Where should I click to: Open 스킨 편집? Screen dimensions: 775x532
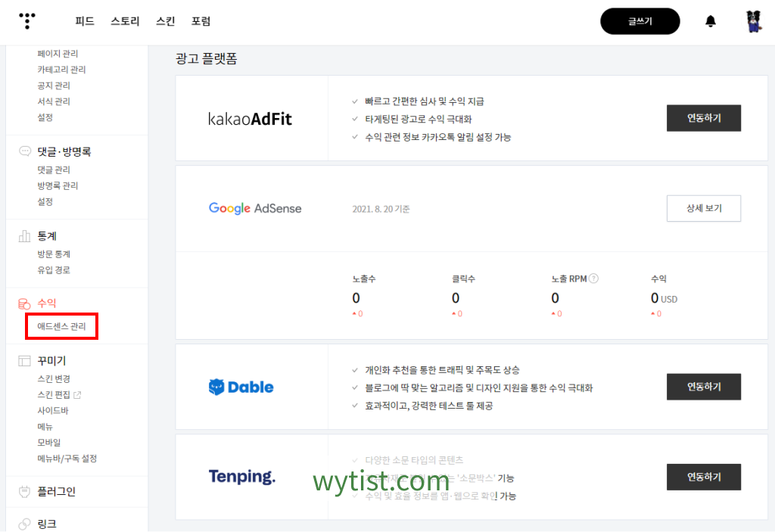click(54, 394)
